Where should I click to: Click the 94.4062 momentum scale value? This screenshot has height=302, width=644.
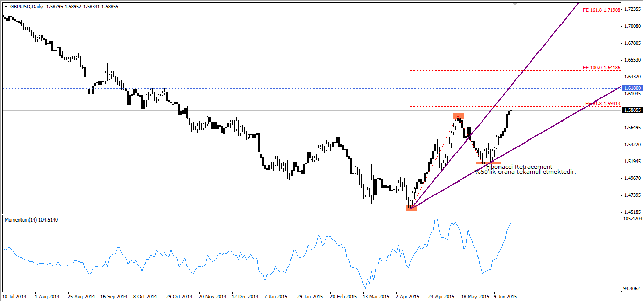[x=632, y=289]
